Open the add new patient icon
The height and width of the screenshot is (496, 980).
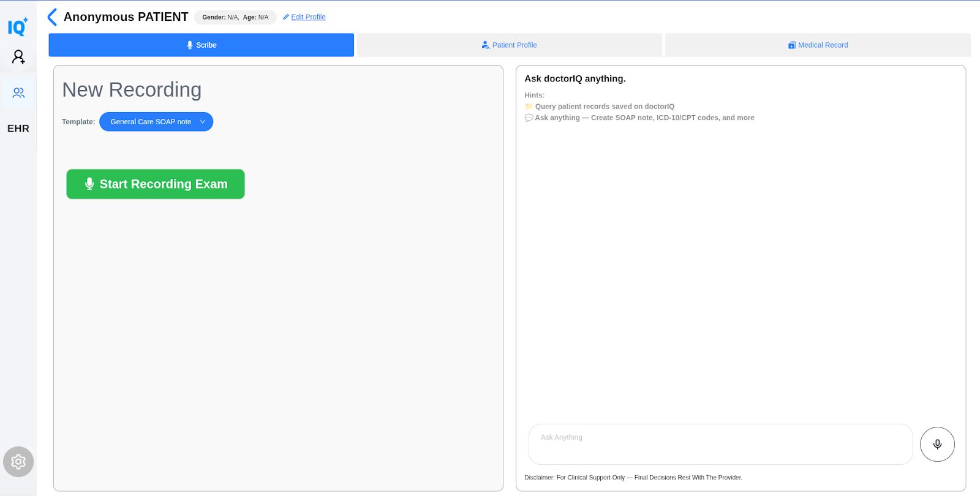(18, 57)
